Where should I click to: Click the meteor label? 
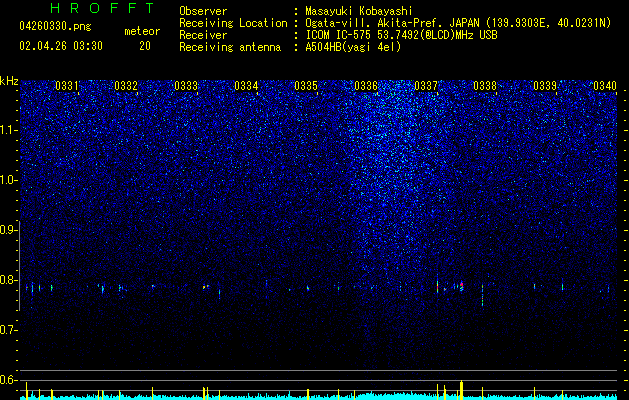[x=142, y=31]
